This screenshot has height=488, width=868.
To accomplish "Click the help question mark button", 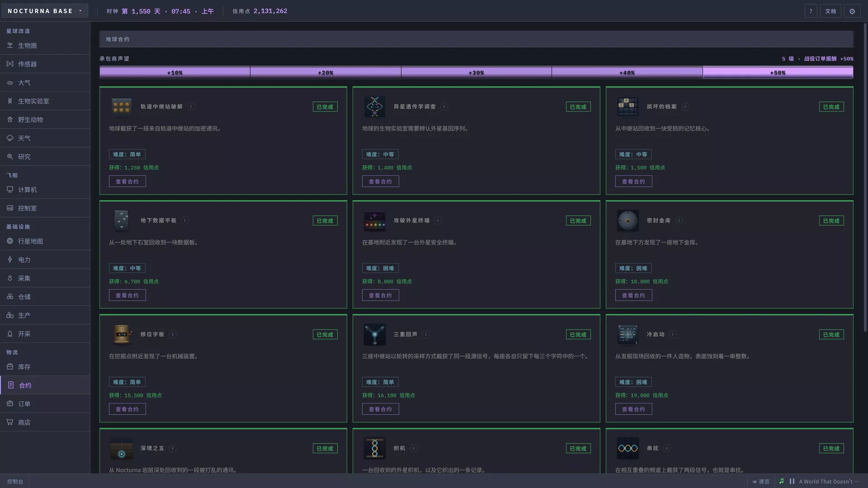I will tap(811, 11).
